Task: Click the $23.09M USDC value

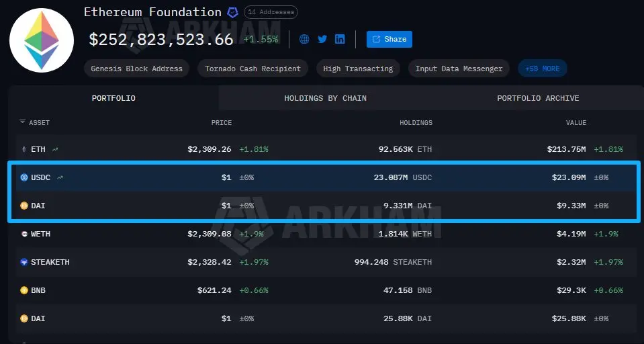Action: (x=569, y=177)
